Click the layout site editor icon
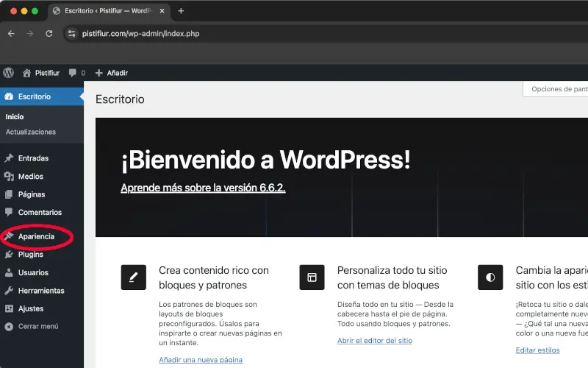 (x=312, y=277)
